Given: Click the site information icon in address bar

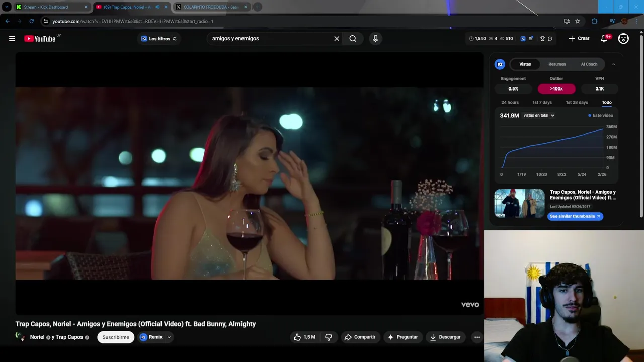Looking at the screenshot, I should coord(46,21).
